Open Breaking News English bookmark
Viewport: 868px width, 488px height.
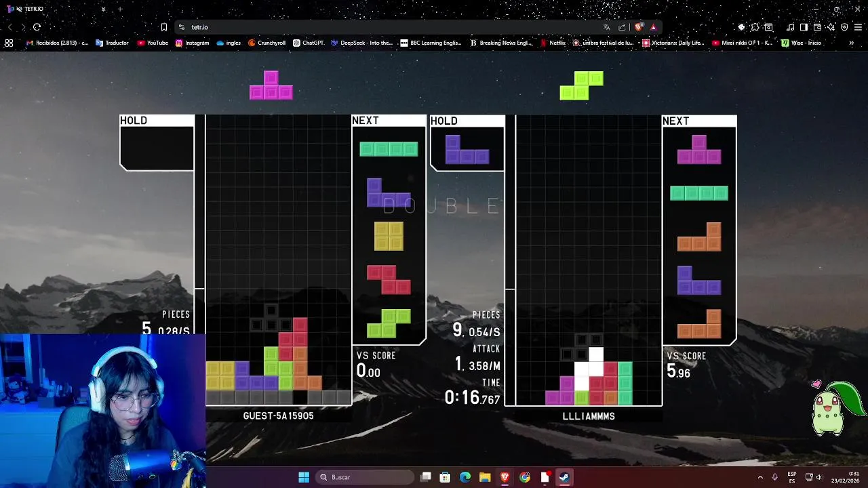(x=501, y=43)
